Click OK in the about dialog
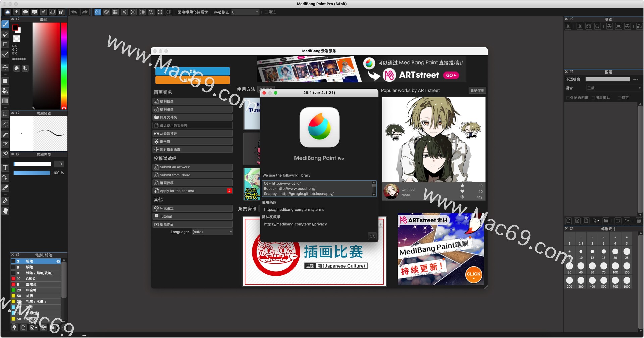The width and height of the screenshot is (644, 338). [x=372, y=236]
